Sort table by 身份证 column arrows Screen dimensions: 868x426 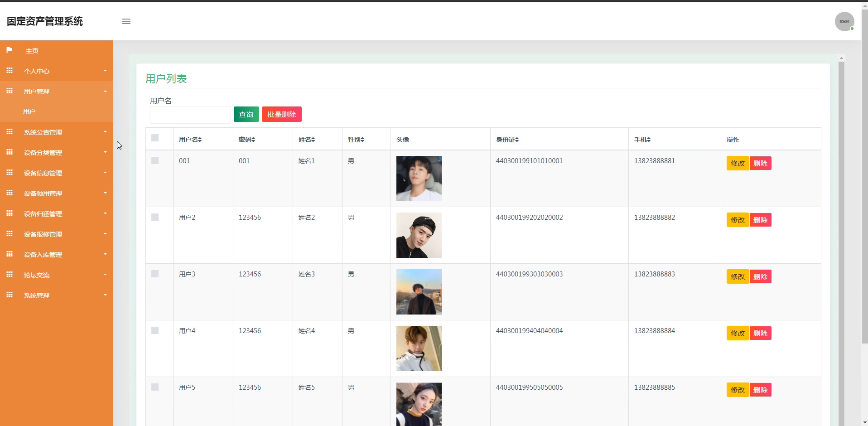click(x=517, y=140)
